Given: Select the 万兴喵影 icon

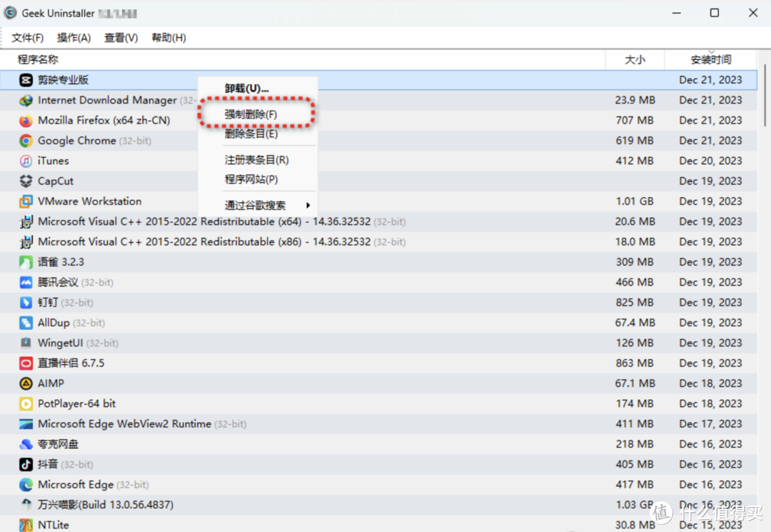Looking at the screenshot, I should [x=26, y=504].
